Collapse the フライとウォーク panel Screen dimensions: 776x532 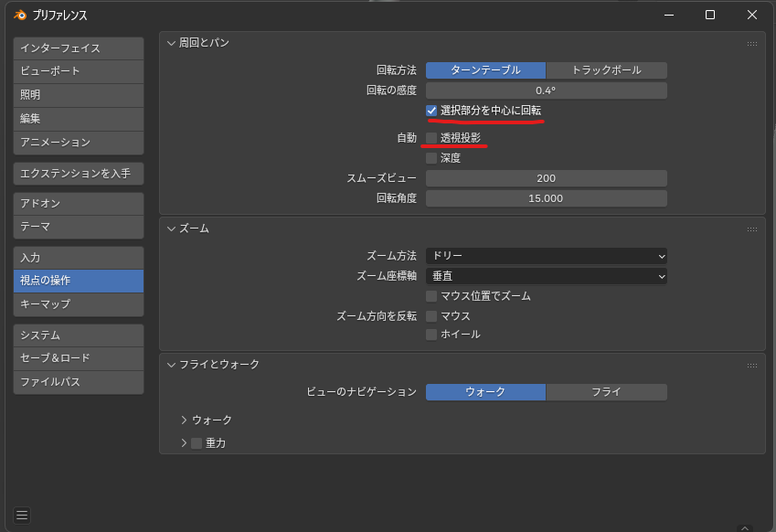171,365
